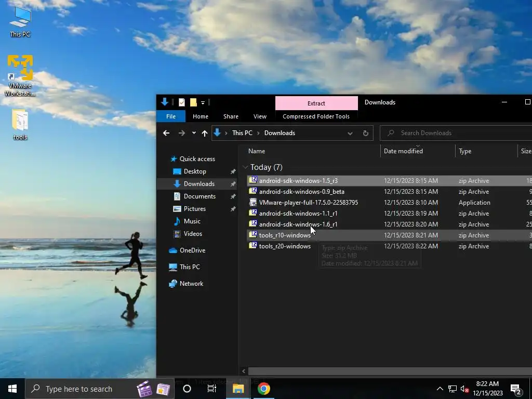This screenshot has width=532, height=399.
Task: Refresh the Downloads folder
Action: [x=365, y=134]
